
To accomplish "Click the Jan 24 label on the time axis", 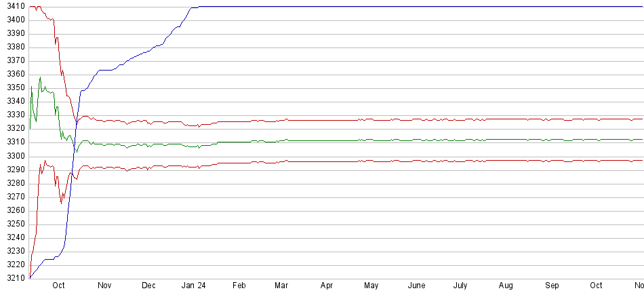I will point(193,286).
